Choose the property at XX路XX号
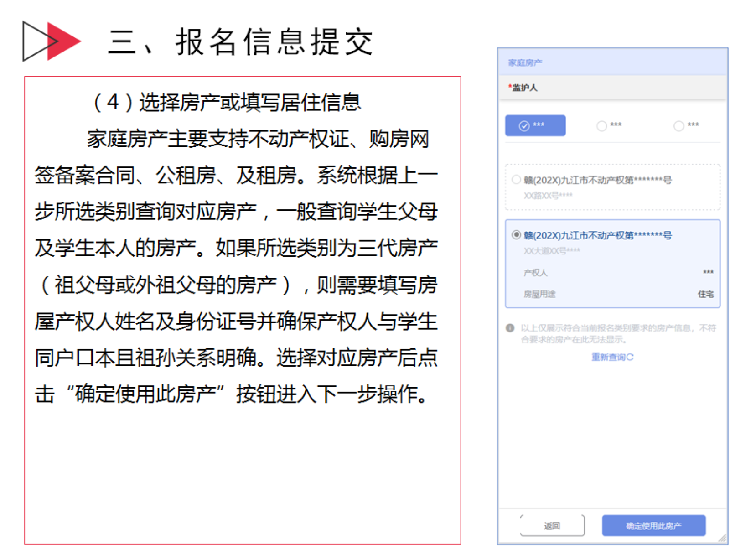This screenshot has height=555, width=756. 516,180
